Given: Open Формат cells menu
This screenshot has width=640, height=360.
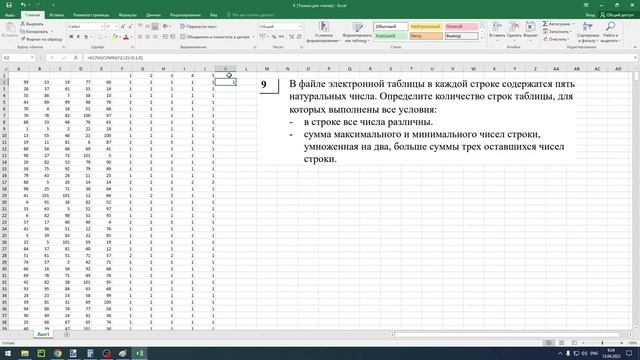Looking at the screenshot, I should coord(530,32).
